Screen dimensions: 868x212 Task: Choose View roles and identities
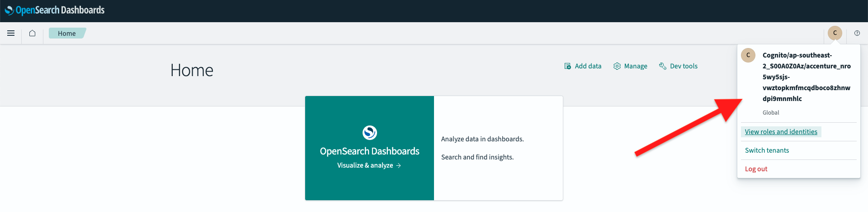[781, 132]
